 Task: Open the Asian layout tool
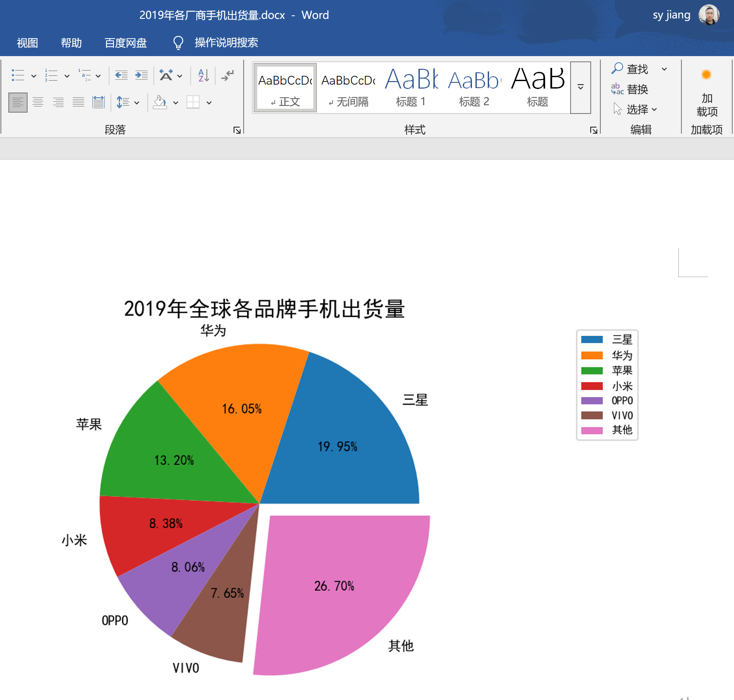(166, 75)
